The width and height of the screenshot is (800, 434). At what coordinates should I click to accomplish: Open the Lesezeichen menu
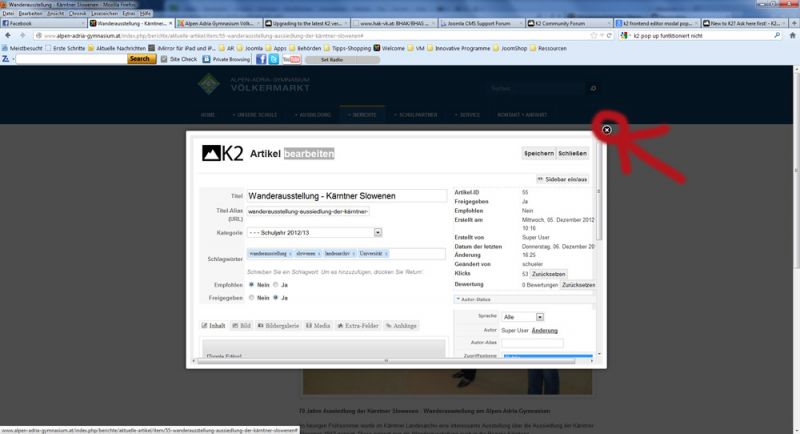click(105, 13)
